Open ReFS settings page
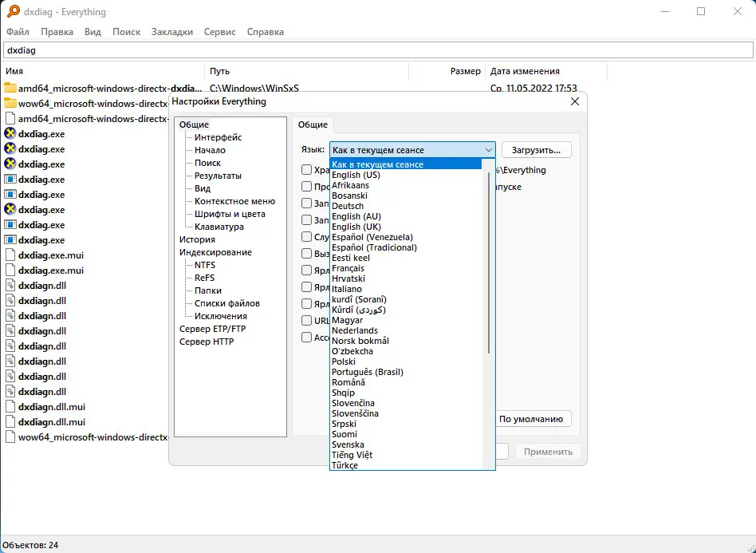 (x=204, y=278)
